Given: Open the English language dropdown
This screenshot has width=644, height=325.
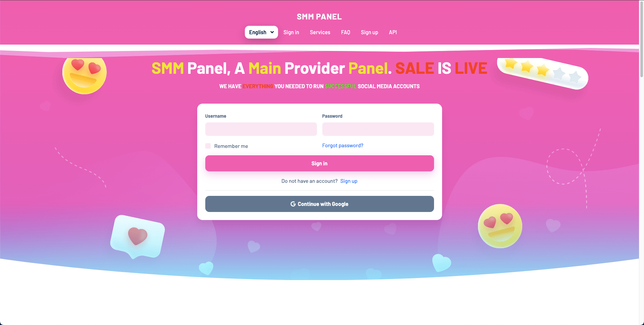Looking at the screenshot, I should coord(261,32).
